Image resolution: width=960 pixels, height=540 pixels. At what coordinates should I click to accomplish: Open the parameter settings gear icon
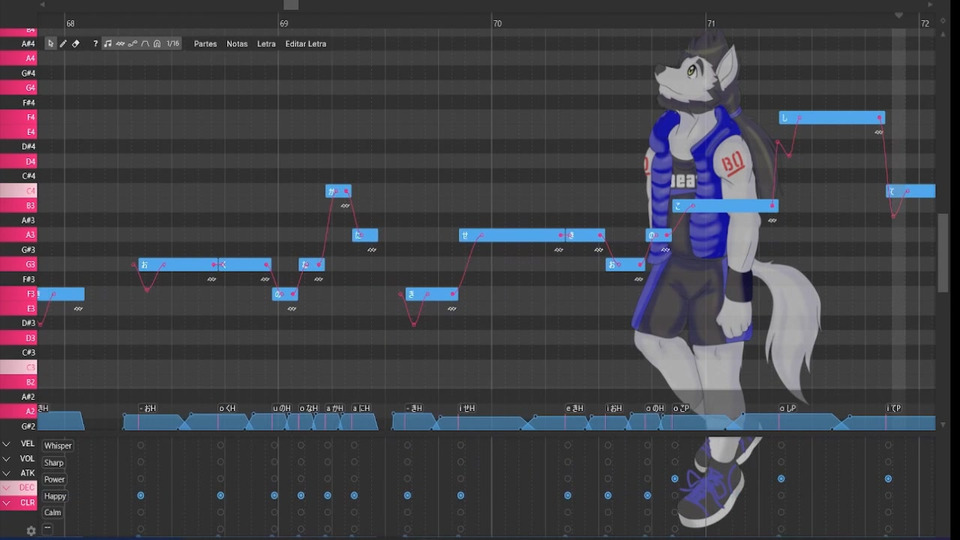[31, 531]
